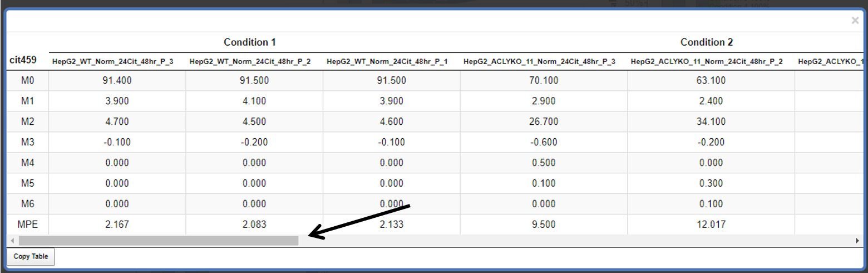
Task: Close the data table dialog
Action: [x=855, y=21]
